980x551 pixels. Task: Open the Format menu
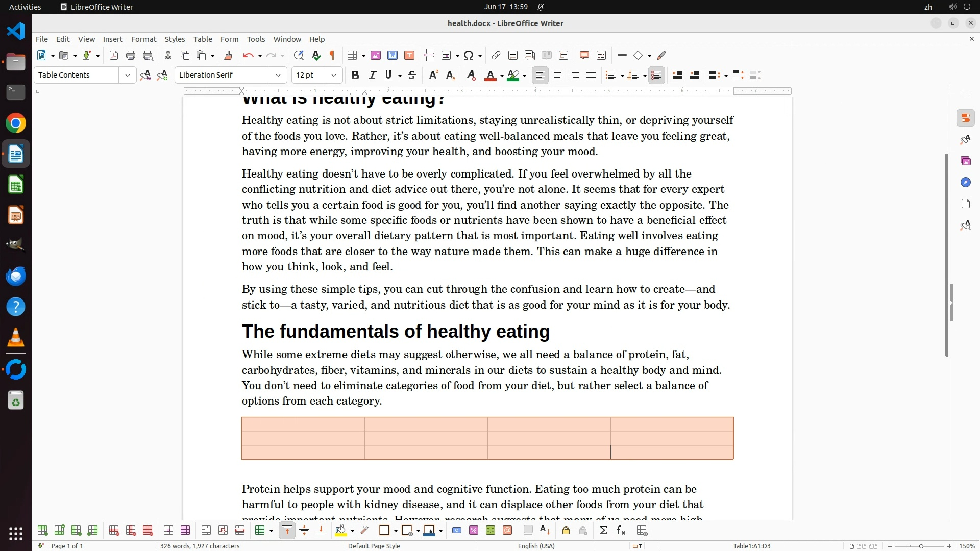(x=143, y=39)
